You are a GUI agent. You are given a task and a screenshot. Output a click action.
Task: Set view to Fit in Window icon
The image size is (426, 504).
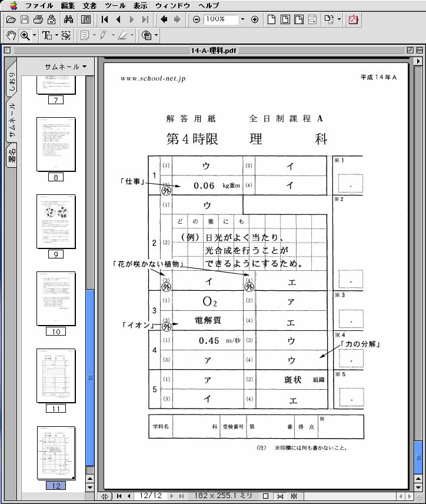[285, 19]
